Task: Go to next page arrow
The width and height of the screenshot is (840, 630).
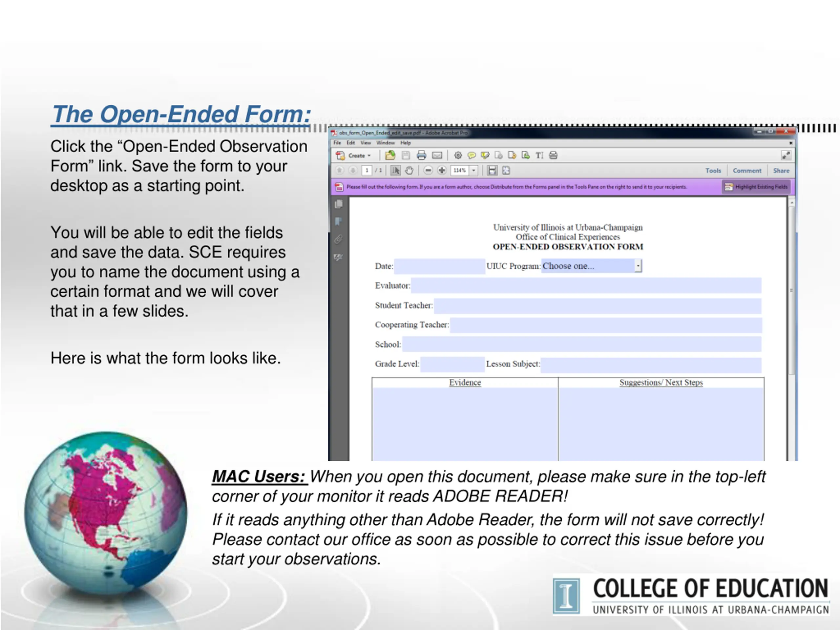Action: 353,171
